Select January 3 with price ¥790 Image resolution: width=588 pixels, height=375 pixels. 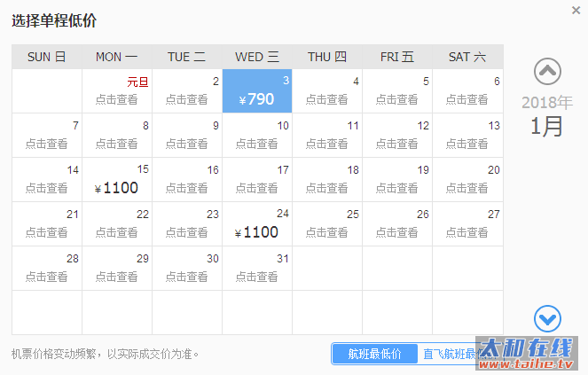click(x=257, y=90)
